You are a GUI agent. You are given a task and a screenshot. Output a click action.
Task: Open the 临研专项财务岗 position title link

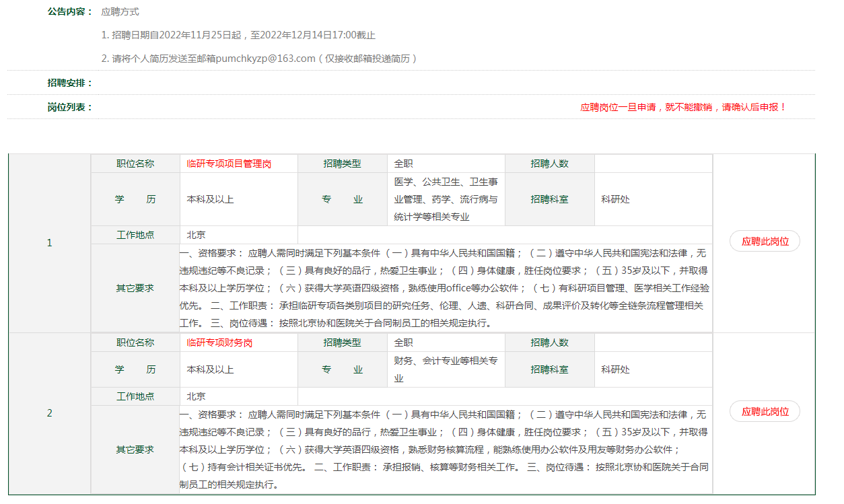coord(220,343)
